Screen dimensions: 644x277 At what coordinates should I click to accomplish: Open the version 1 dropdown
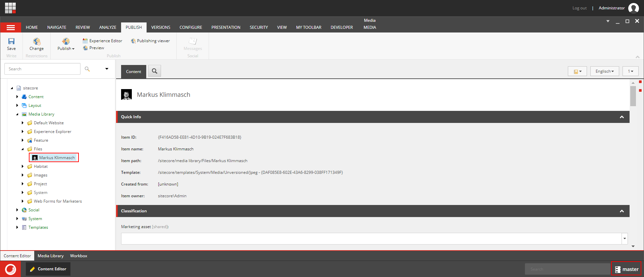[631, 71]
